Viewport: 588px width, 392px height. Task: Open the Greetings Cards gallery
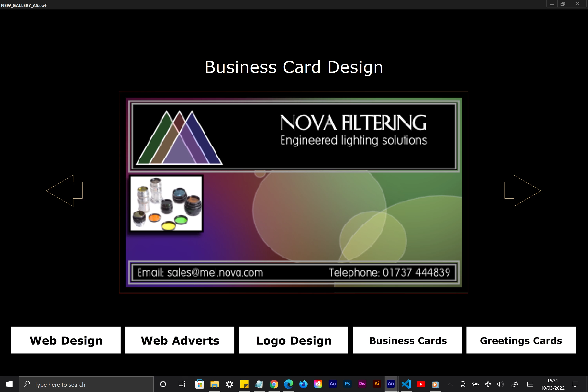521,340
